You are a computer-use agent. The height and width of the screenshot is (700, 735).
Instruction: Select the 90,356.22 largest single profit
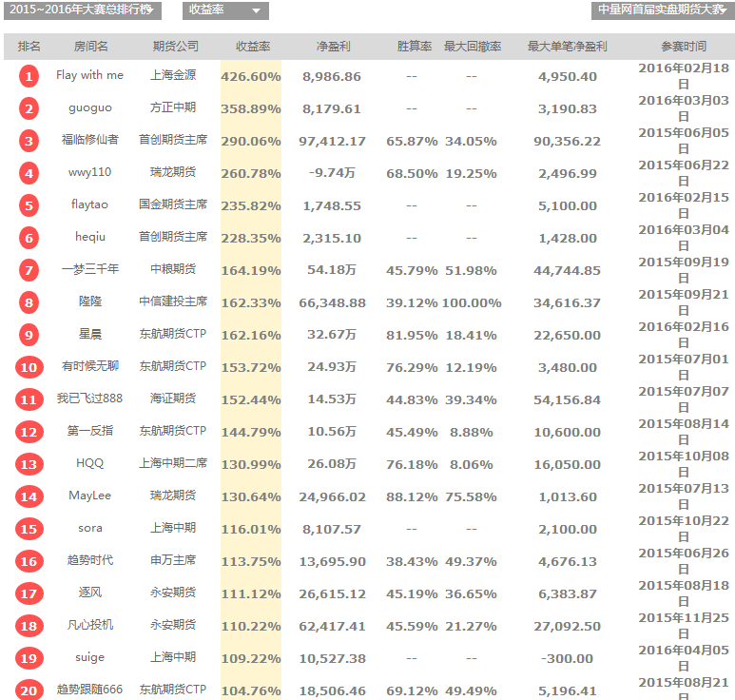[568, 141]
